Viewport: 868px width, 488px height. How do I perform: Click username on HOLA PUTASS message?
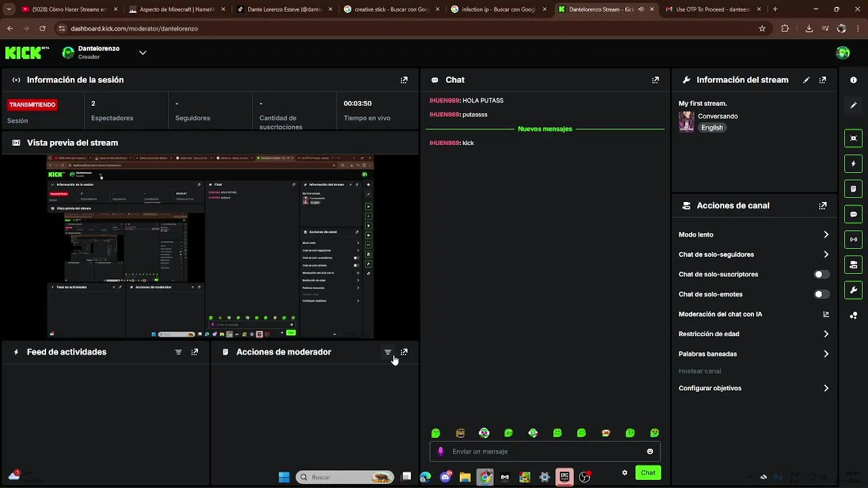click(444, 100)
